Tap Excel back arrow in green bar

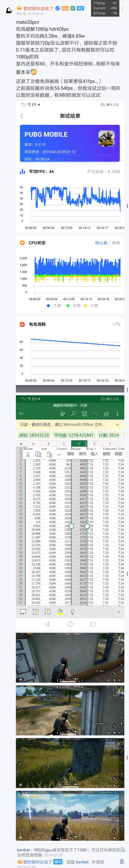pyautogui.click(x=22, y=413)
